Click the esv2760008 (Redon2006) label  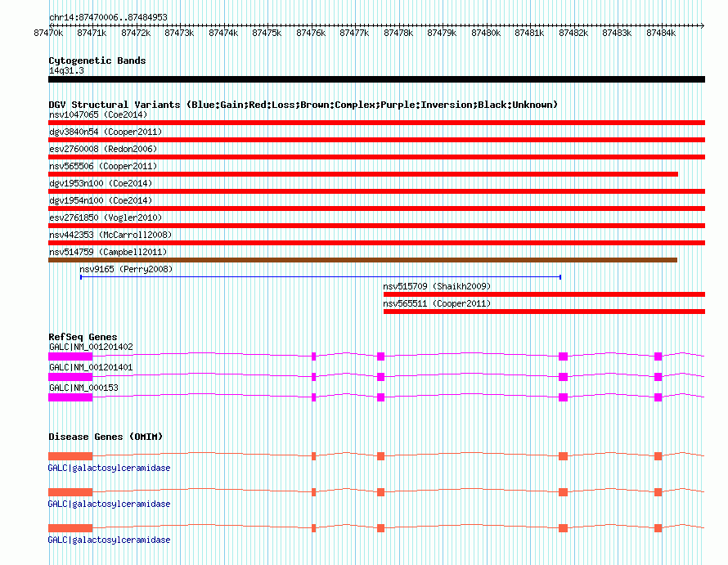(103, 149)
